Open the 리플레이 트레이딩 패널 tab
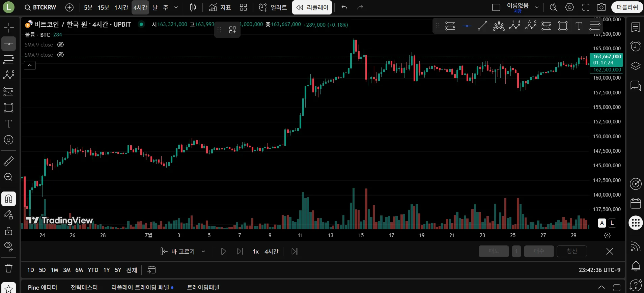This screenshot has width=644, height=293. coord(142,288)
